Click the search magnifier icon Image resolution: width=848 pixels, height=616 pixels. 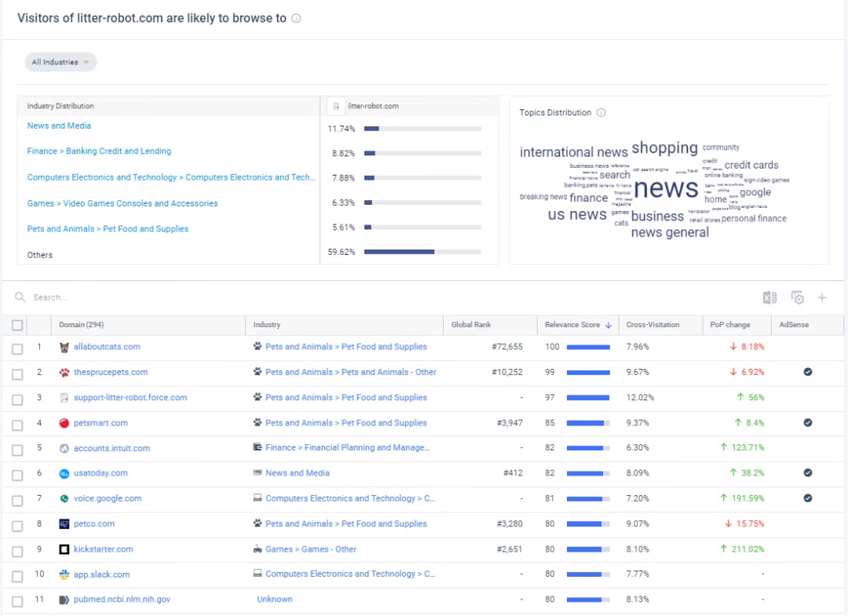point(20,297)
